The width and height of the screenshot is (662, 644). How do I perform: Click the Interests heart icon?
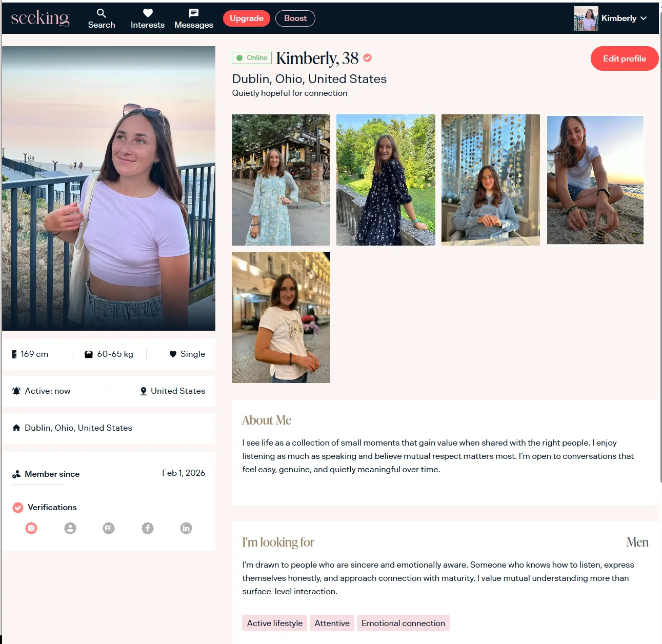pyautogui.click(x=148, y=13)
